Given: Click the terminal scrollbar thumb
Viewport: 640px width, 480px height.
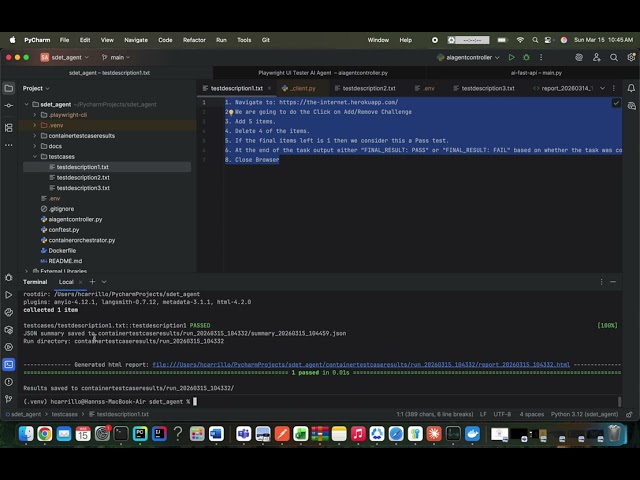Looking at the screenshot, I should [x=620, y=402].
